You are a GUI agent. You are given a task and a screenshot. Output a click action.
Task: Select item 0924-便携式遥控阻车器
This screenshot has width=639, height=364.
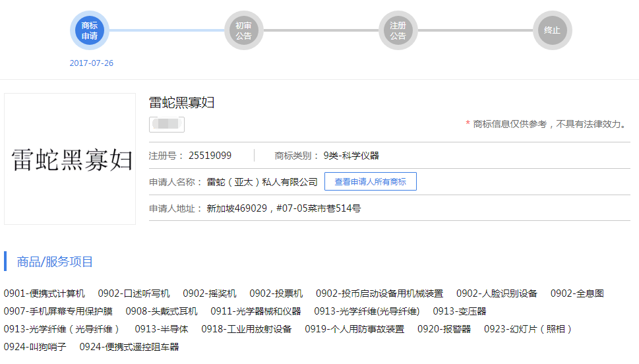tap(129, 347)
